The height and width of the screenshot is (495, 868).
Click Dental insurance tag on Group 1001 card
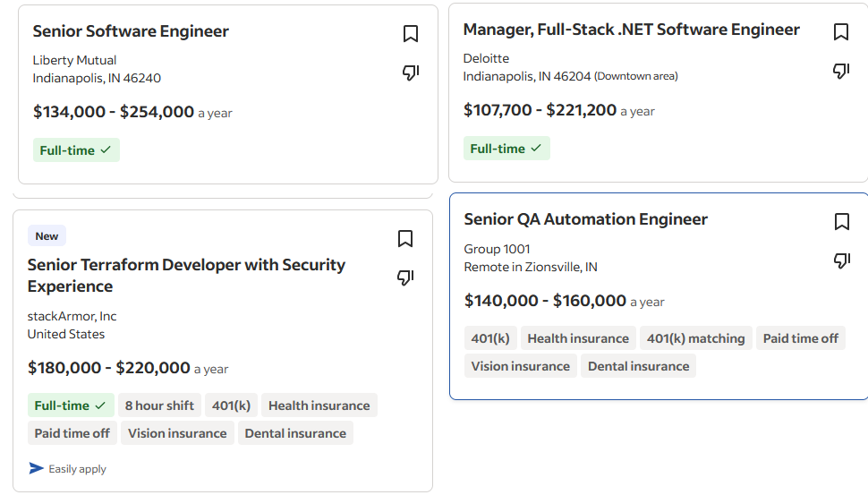(638, 366)
